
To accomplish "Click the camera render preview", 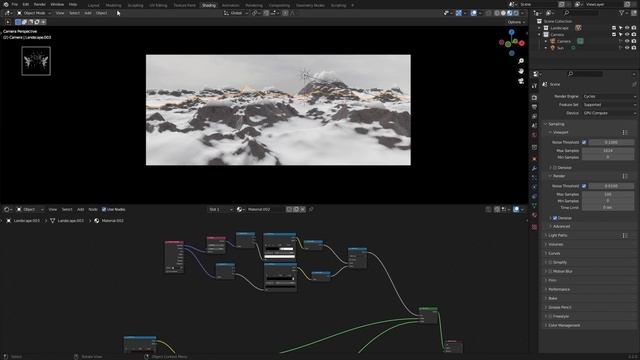I will [x=278, y=110].
